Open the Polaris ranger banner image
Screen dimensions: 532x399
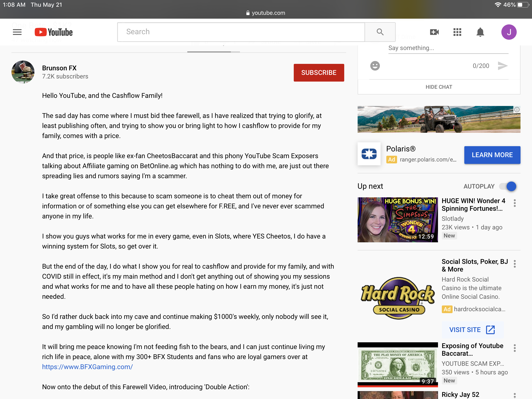pos(439,119)
